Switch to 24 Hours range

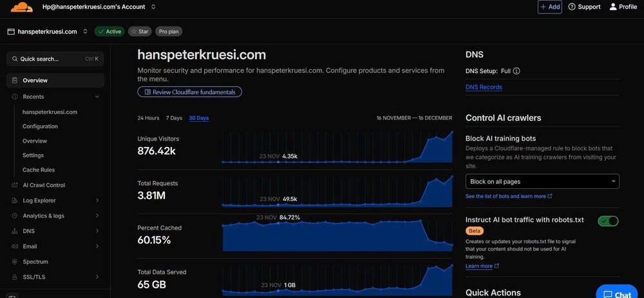[x=148, y=118]
